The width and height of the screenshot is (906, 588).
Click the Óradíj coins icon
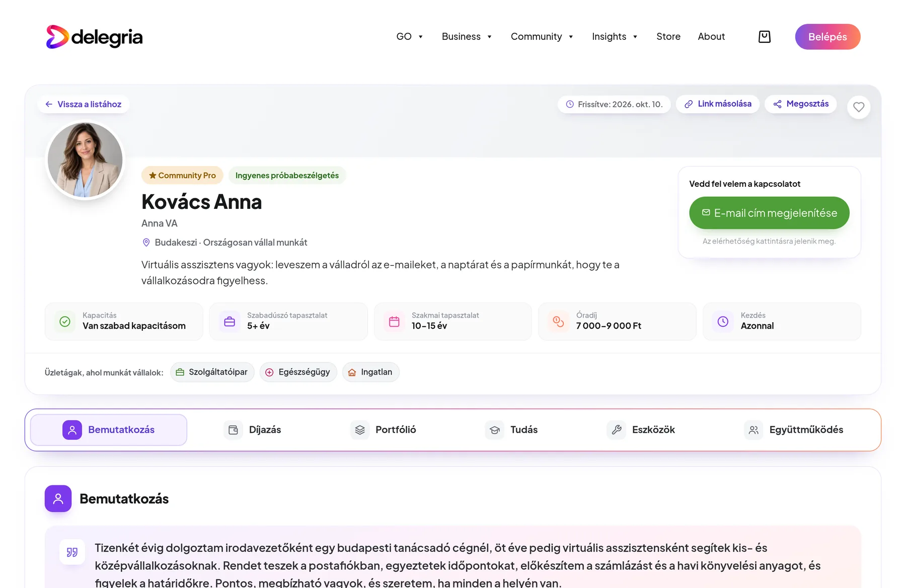click(558, 321)
